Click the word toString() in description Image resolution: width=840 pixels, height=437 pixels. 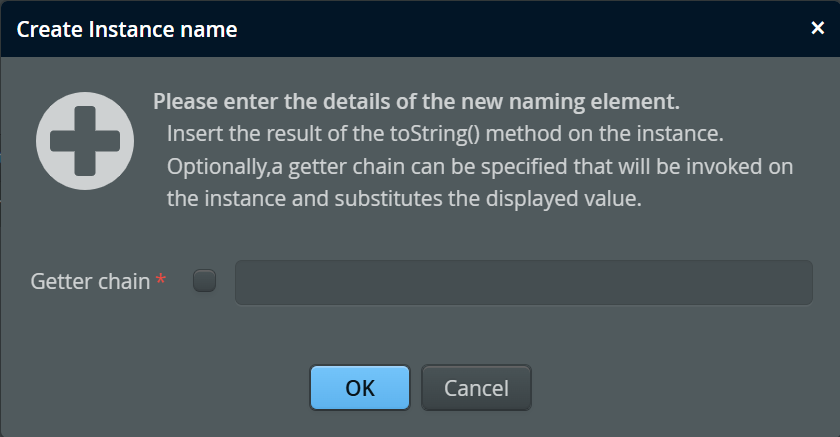coord(434,134)
